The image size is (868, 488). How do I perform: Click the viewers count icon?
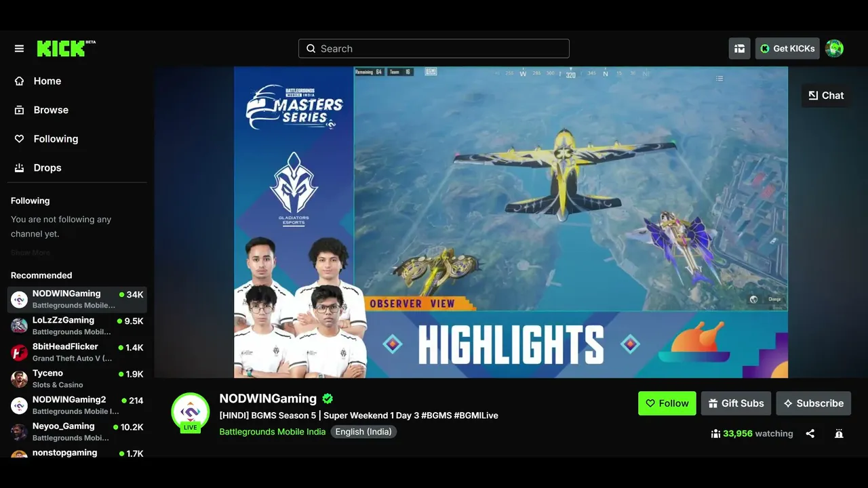(x=715, y=434)
